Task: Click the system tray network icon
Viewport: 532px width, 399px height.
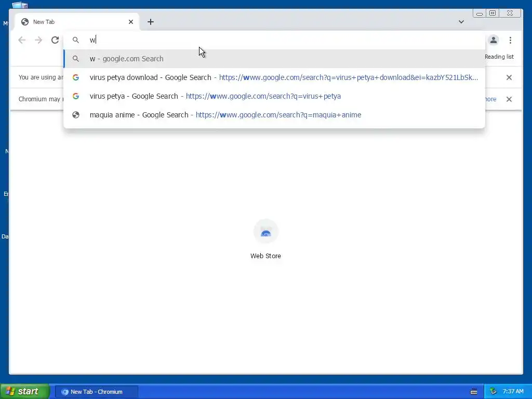Action: pos(493,391)
